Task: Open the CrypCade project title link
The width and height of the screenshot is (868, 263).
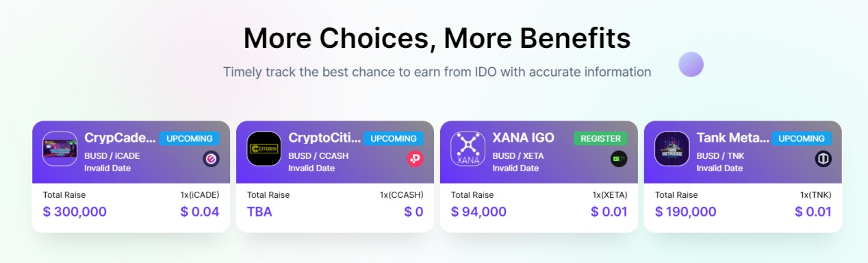Action: 120,138
